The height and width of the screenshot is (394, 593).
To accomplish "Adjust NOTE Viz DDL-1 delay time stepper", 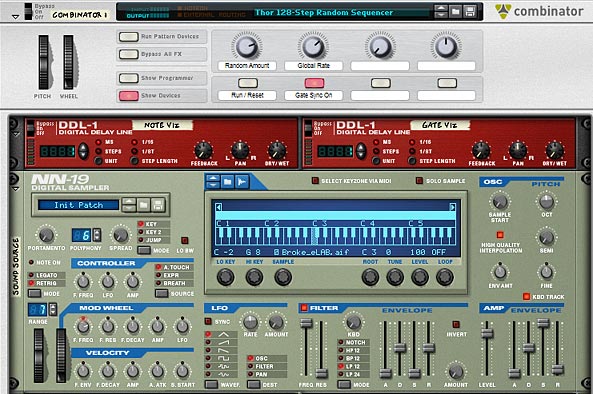I will [x=83, y=151].
